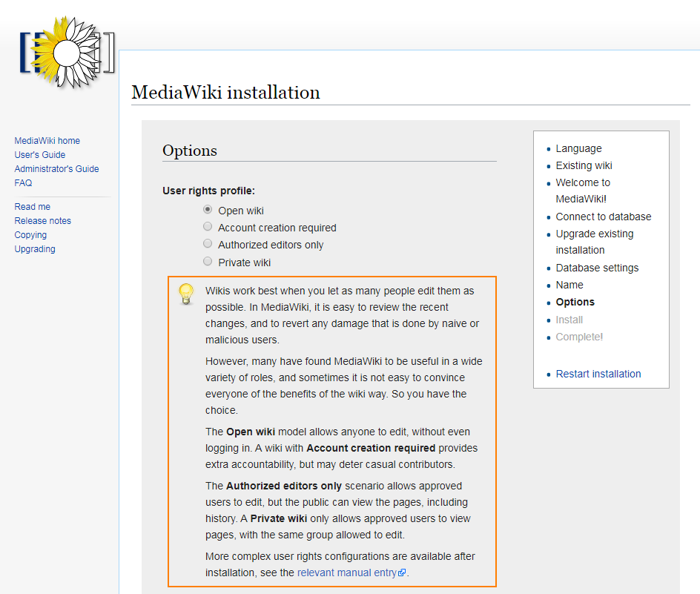
Task: Go to Administrator's Guide
Action: 56,169
